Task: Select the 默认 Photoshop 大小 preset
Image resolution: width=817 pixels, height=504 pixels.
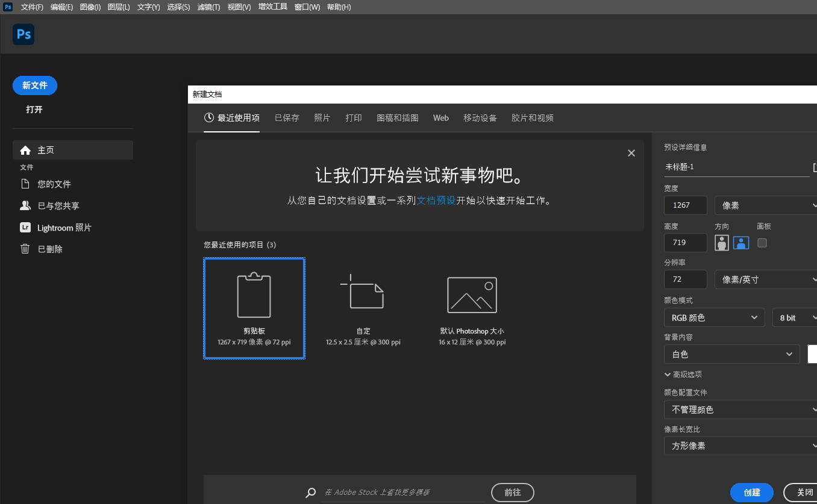Action: tap(472, 308)
